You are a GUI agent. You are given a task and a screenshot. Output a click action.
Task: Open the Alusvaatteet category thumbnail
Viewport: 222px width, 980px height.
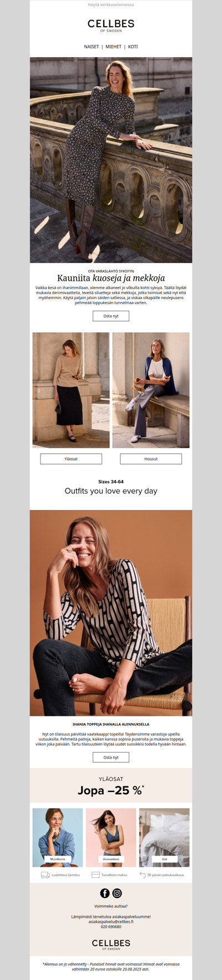[x=111, y=837]
